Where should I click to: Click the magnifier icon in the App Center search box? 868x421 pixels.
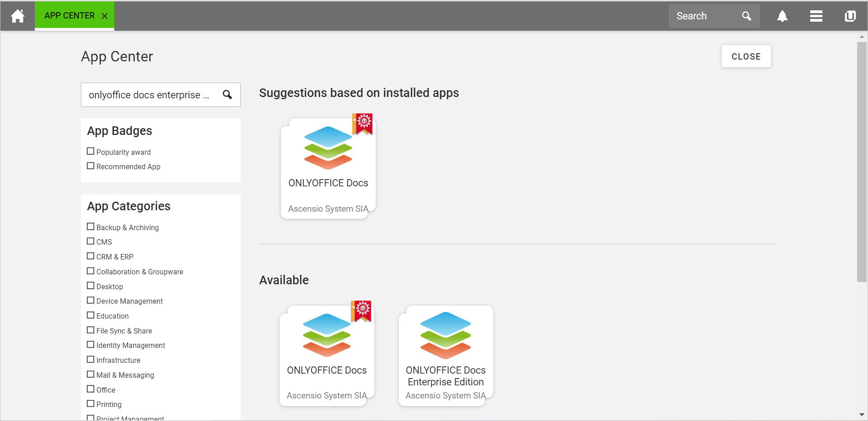pyautogui.click(x=227, y=95)
